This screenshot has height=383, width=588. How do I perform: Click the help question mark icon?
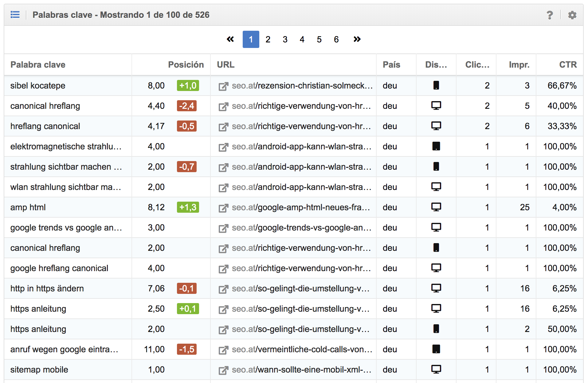tap(550, 15)
